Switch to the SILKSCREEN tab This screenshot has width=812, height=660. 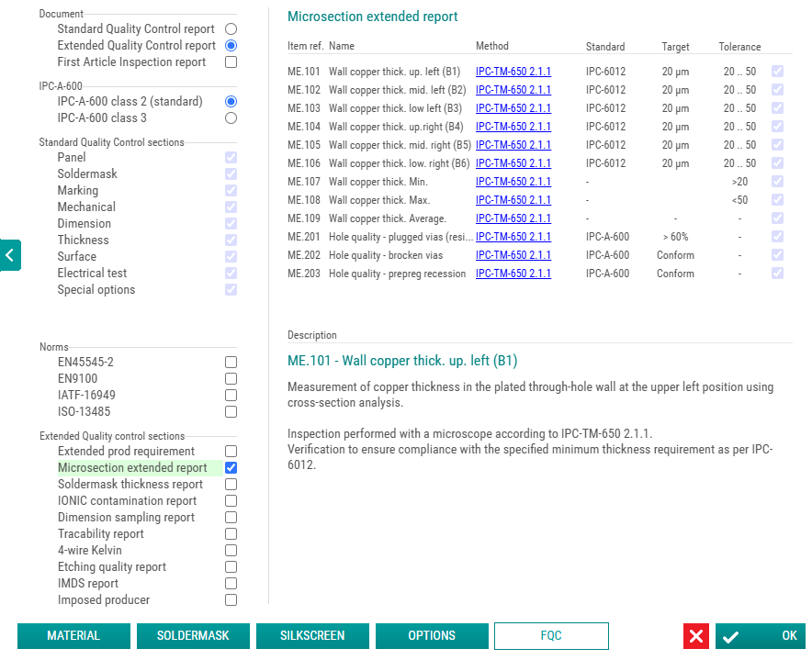pyautogui.click(x=312, y=635)
